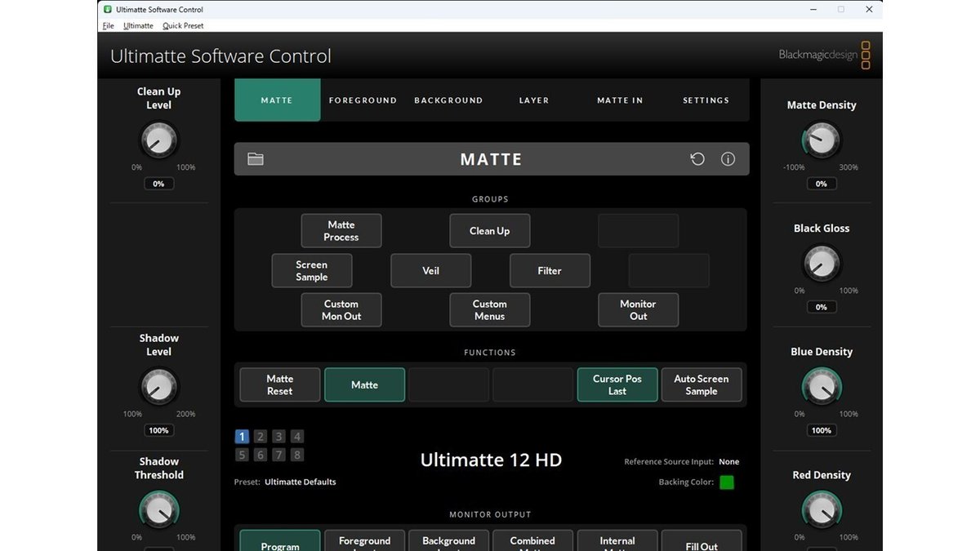The image size is (980, 551).
Task: Select the Monitor Out group
Action: click(639, 310)
